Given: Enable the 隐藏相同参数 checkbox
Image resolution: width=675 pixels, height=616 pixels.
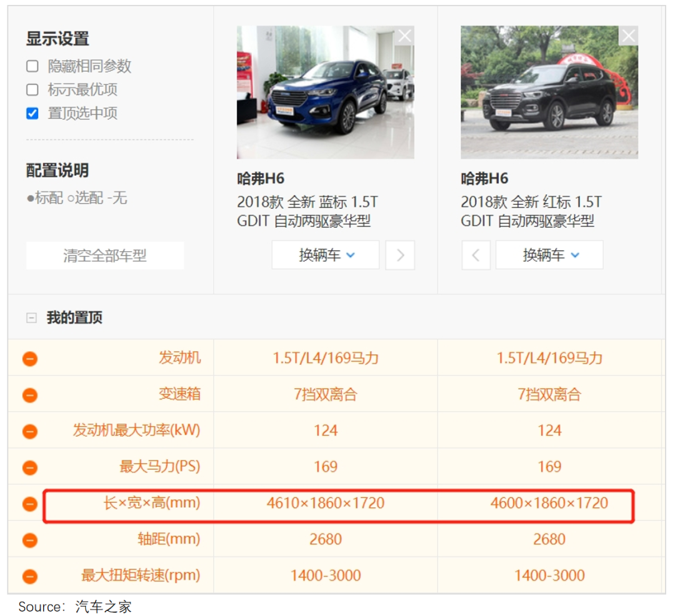Looking at the screenshot, I should coord(32,66).
